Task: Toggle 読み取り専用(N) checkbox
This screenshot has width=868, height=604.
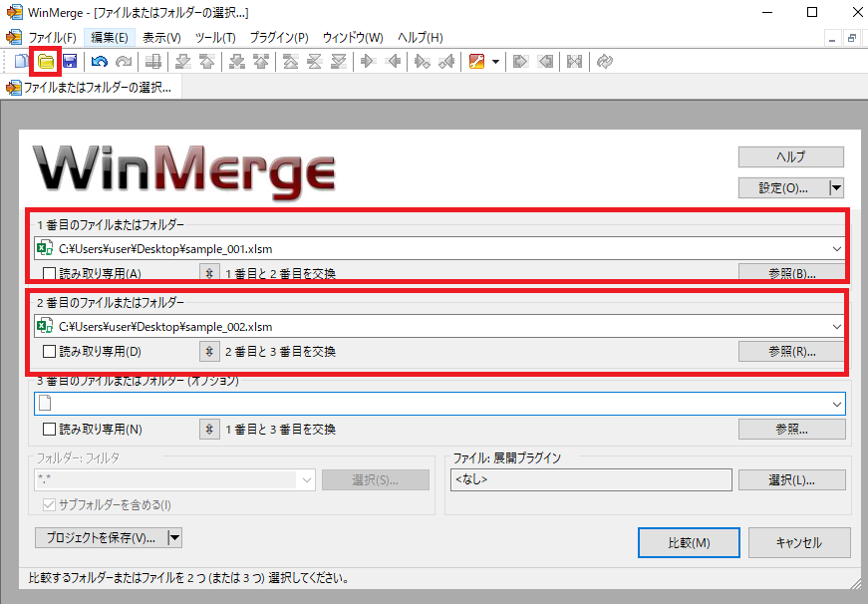Action: coord(49,429)
